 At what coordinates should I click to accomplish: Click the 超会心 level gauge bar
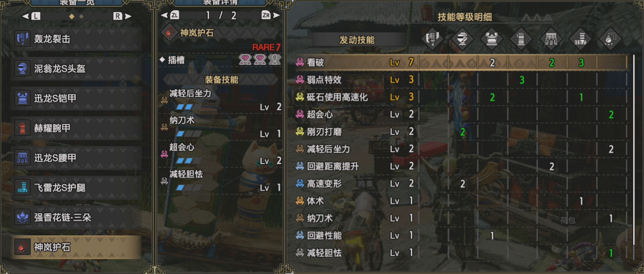(189, 161)
